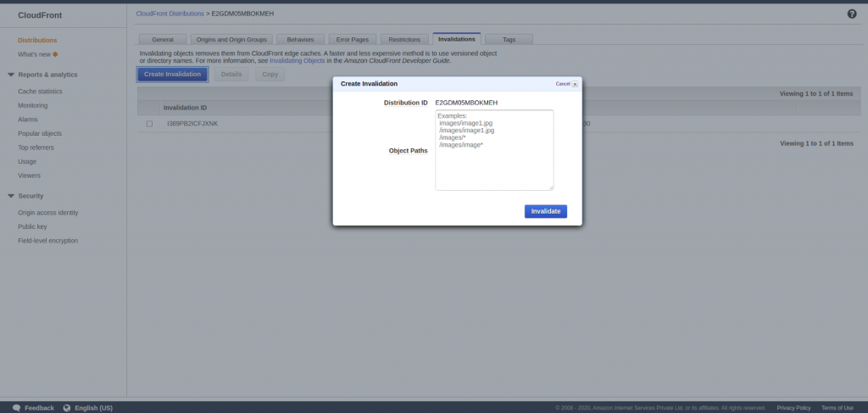Open the Monitoring page

pos(33,105)
